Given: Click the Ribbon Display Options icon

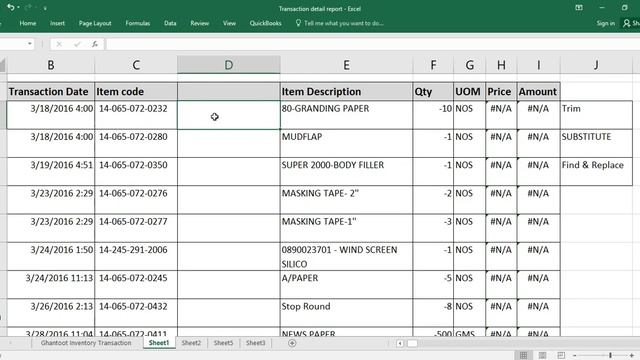Looking at the screenshot, I should coord(579,8).
